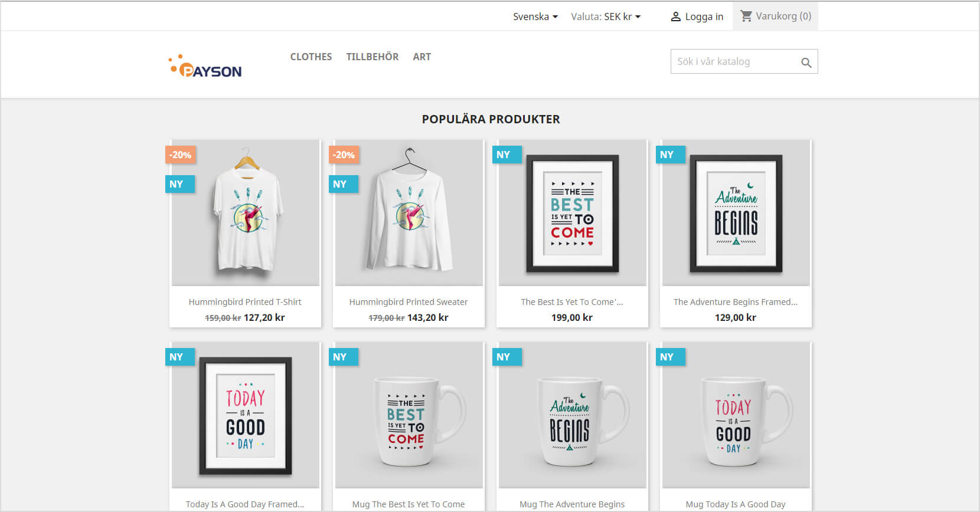The image size is (980, 512).
Task: Click the search magnifier icon
Action: coord(806,63)
